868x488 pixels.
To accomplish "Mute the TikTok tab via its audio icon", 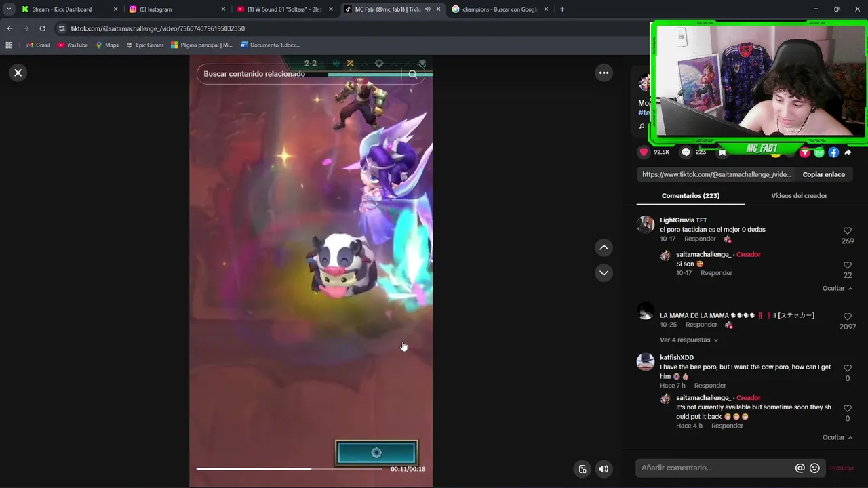I will click(x=427, y=9).
